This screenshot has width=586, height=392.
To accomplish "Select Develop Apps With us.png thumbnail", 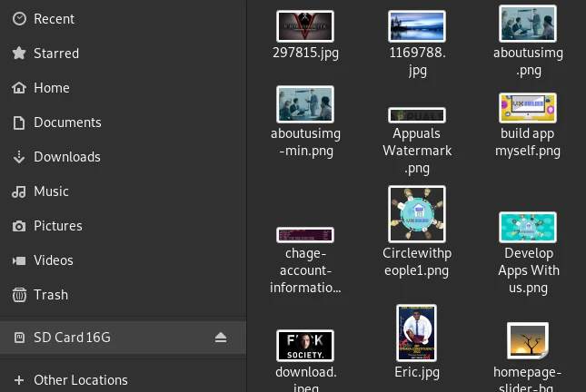I will tap(528, 228).
